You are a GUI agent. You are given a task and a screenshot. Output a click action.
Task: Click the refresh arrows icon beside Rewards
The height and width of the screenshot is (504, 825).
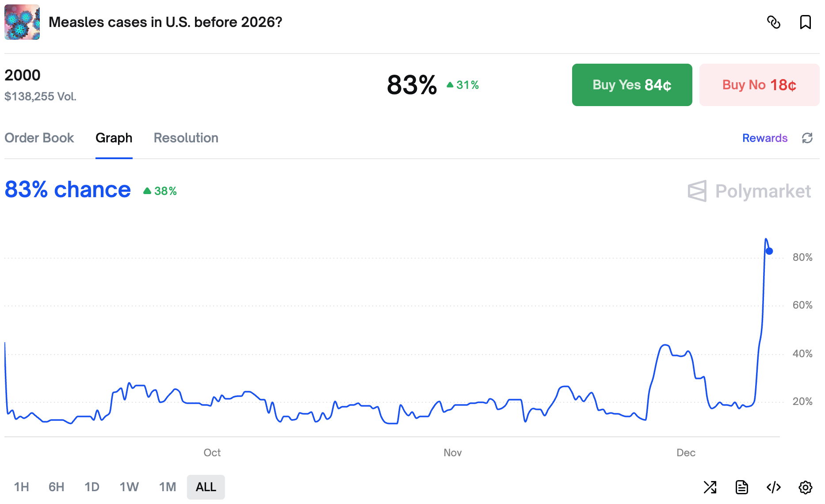pyautogui.click(x=807, y=138)
